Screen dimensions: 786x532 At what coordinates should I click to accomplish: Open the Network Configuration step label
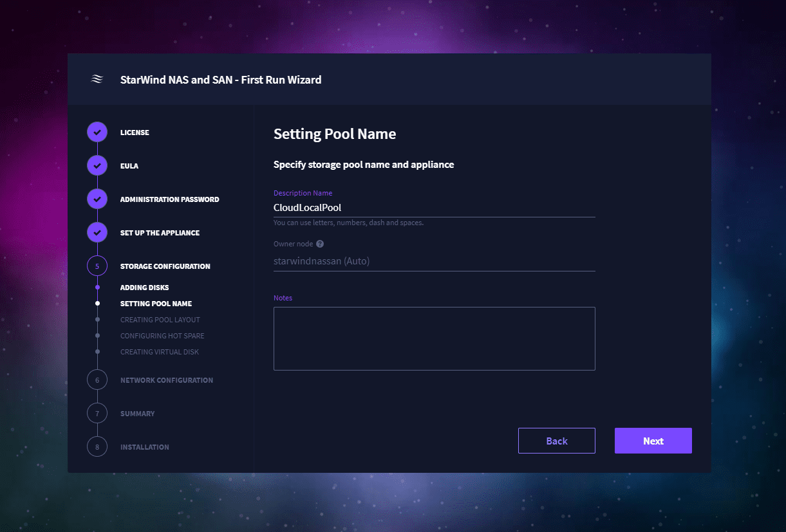pos(167,380)
